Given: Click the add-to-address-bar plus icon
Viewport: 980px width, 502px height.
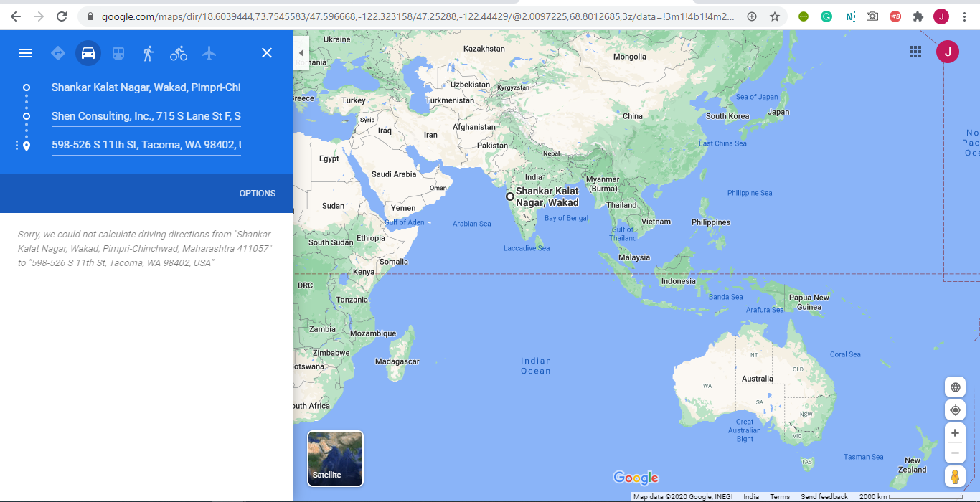Looking at the screenshot, I should pos(752,16).
